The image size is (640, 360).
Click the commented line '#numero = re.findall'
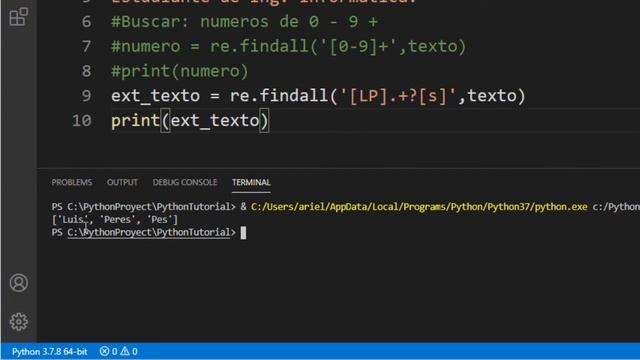tap(289, 46)
